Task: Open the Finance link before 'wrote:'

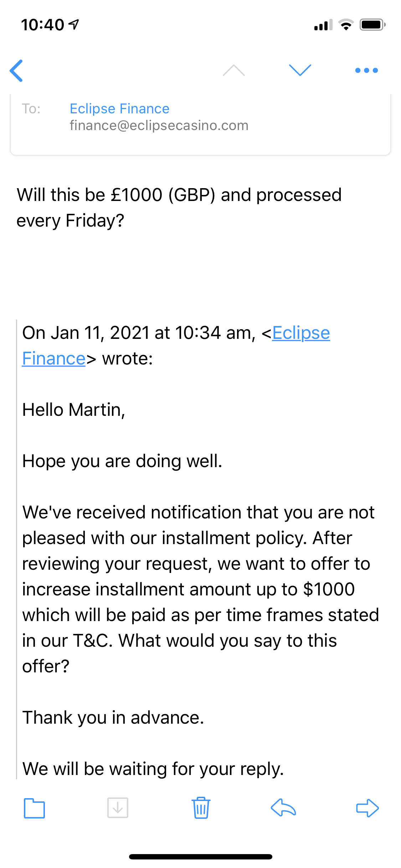Action: pyautogui.click(x=54, y=358)
